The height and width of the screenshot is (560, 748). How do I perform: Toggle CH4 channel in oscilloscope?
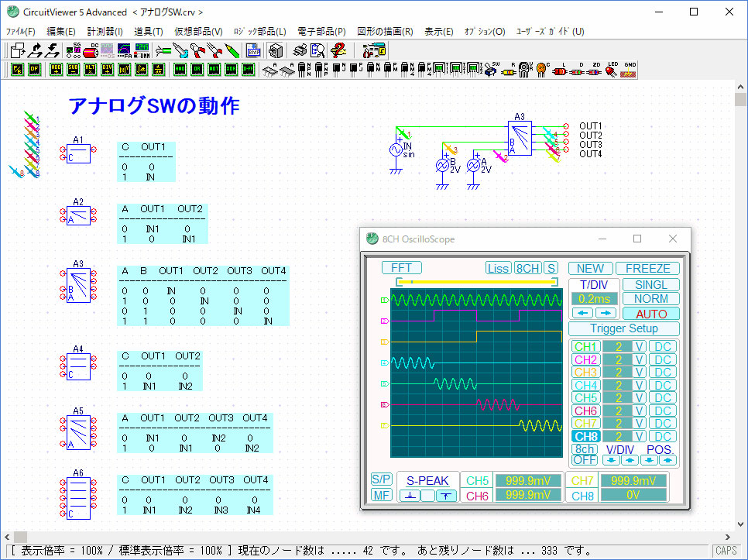point(586,385)
